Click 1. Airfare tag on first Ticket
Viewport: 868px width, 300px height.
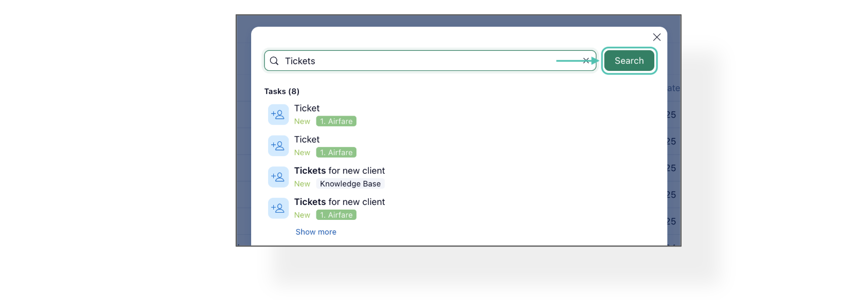coord(336,121)
